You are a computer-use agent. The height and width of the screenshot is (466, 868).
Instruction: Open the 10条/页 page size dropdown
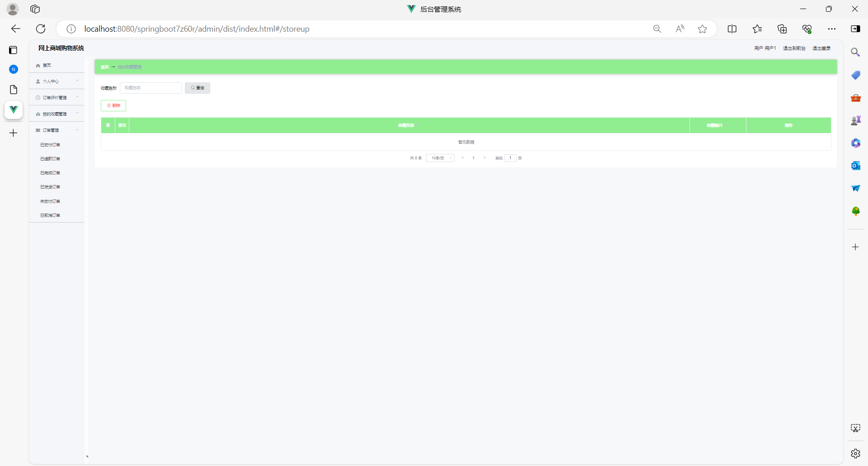click(x=440, y=158)
